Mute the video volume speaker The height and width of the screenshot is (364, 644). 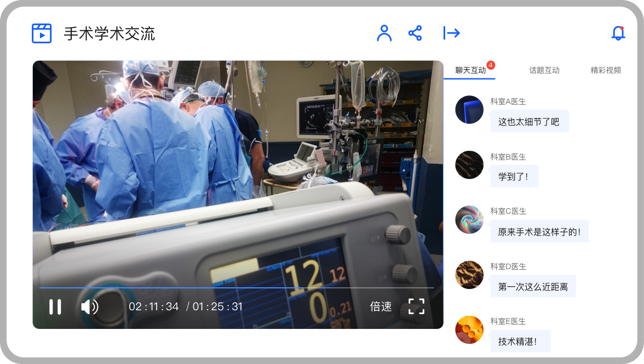click(89, 306)
